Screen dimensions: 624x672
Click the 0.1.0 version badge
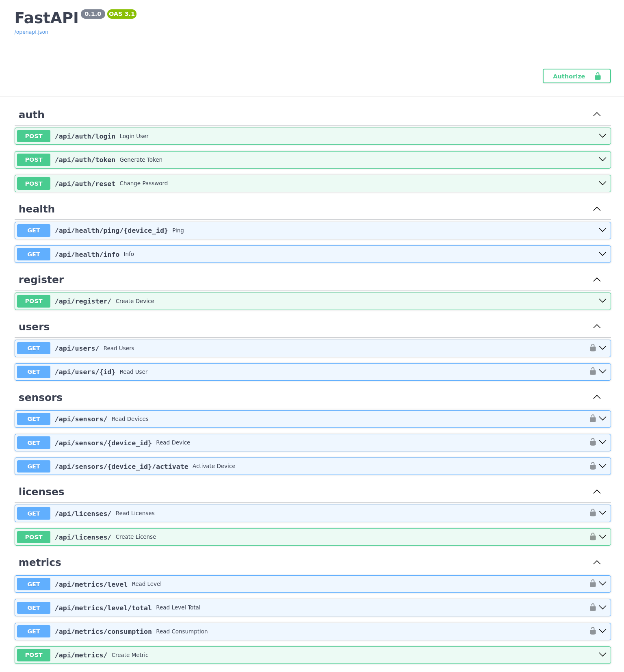click(93, 14)
